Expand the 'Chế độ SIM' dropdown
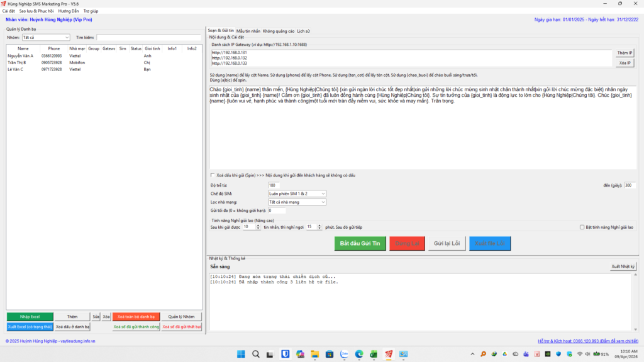This screenshot has width=644, height=362. coord(297,194)
